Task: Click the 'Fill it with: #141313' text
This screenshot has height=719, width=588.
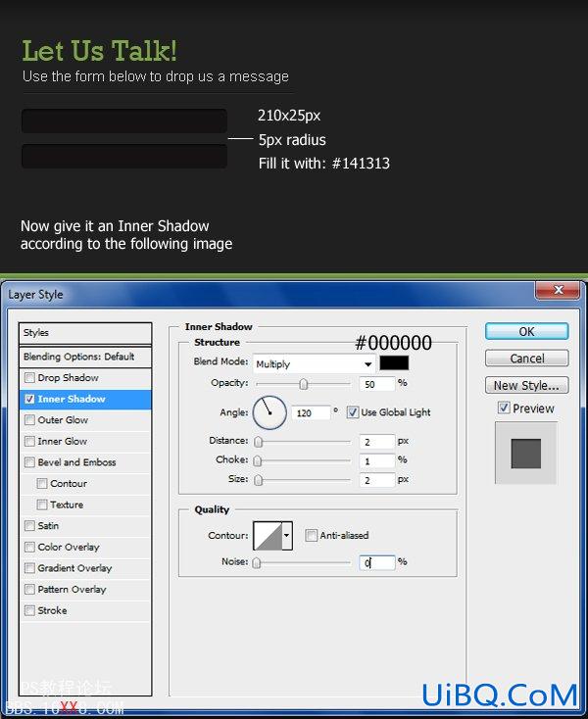Action: 324,164
